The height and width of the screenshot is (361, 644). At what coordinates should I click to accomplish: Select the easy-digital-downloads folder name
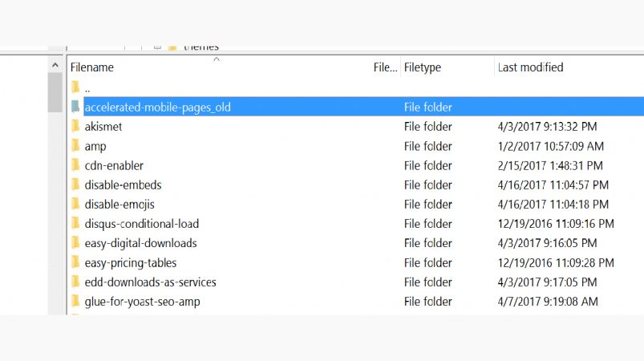(140, 243)
